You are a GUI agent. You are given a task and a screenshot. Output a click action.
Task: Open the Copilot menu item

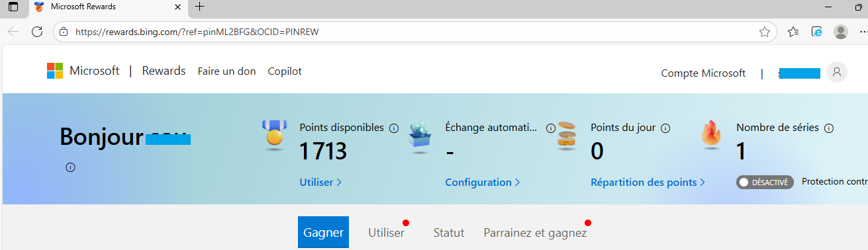(285, 71)
